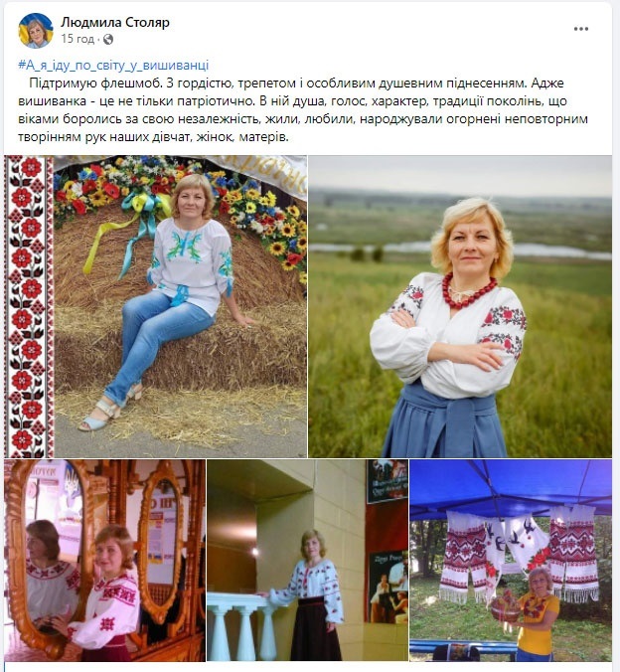Screen dimensions: 620x672
Task: Open the three-dots post options menu
Action: click(x=580, y=29)
